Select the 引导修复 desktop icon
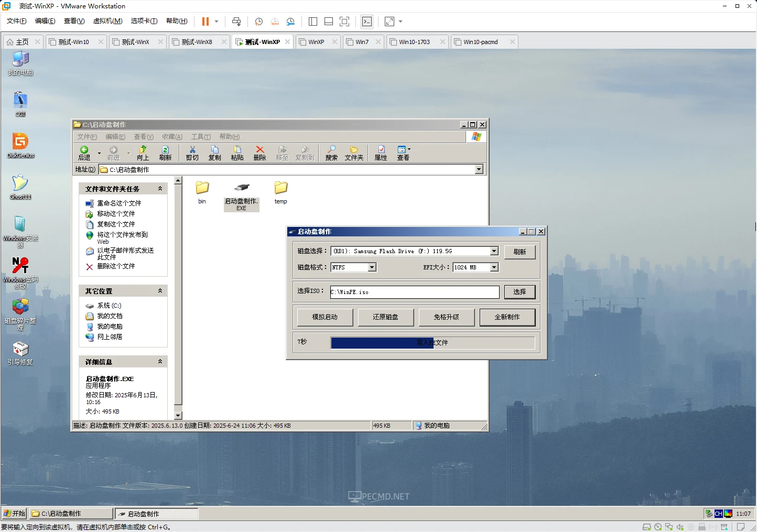This screenshot has width=757, height=532. coord(20,353)
